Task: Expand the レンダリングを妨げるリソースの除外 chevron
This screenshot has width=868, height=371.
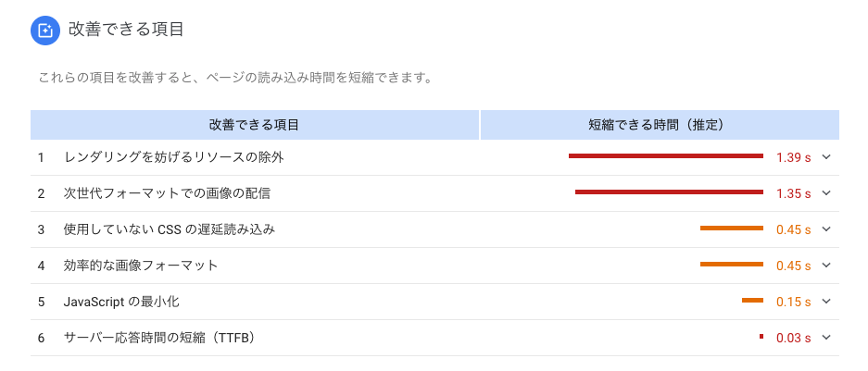Action: coord(826,157)
